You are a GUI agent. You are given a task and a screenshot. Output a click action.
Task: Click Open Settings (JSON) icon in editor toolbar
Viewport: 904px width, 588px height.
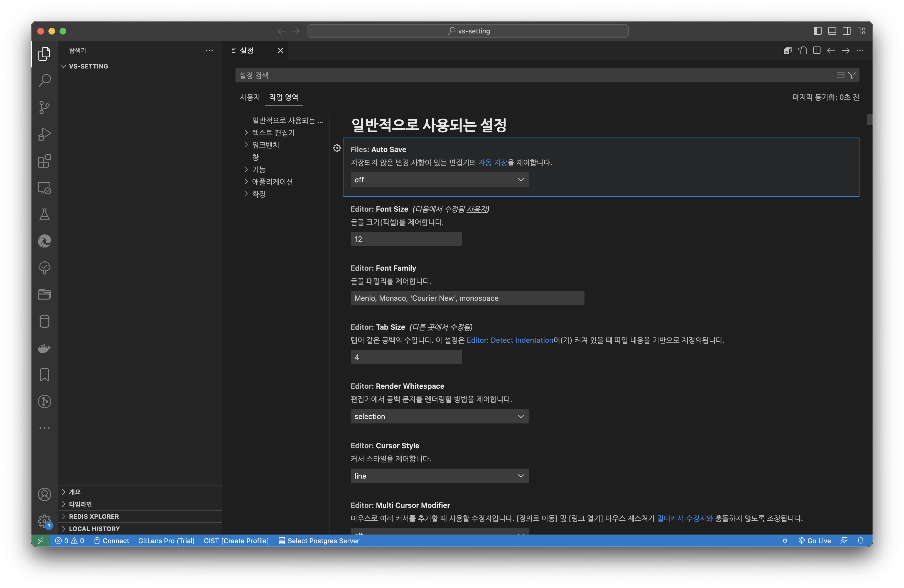tap(802, 50)
